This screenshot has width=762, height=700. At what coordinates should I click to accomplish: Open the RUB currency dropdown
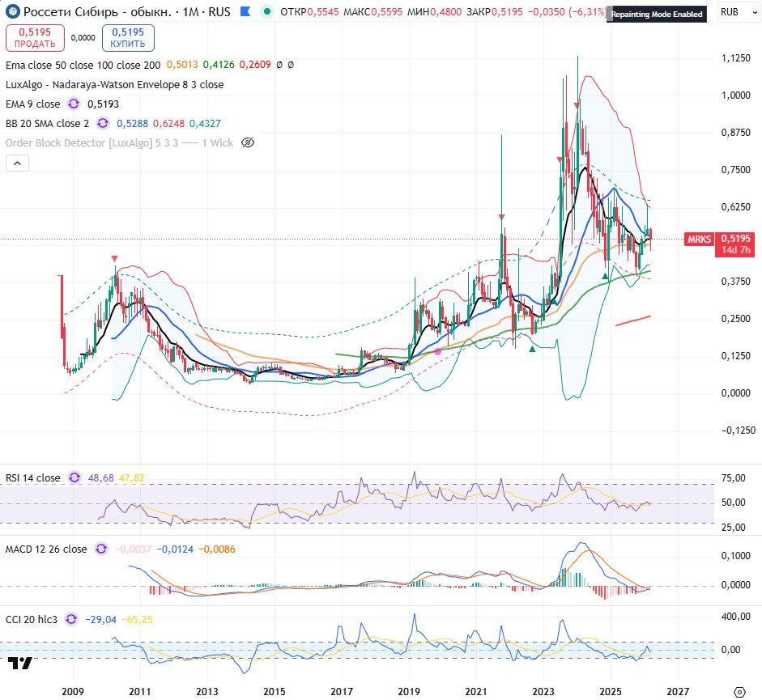tap(735, 13)
